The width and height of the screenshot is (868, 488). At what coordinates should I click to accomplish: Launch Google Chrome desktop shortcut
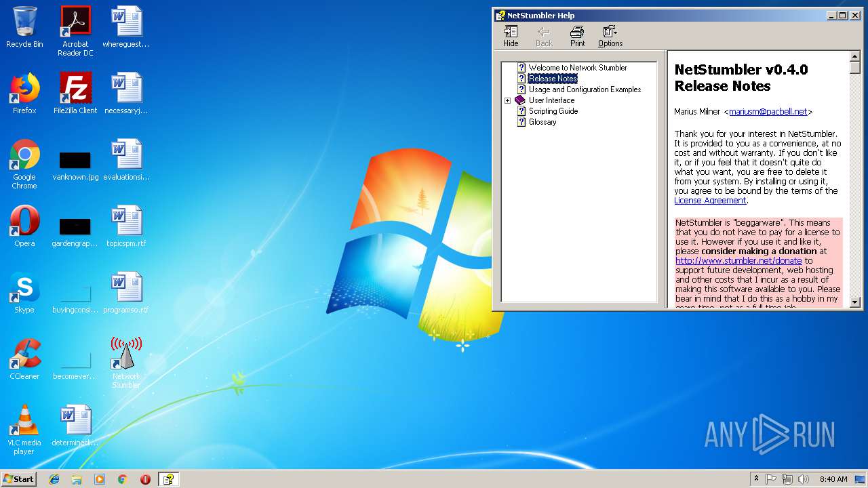[24, 164]
